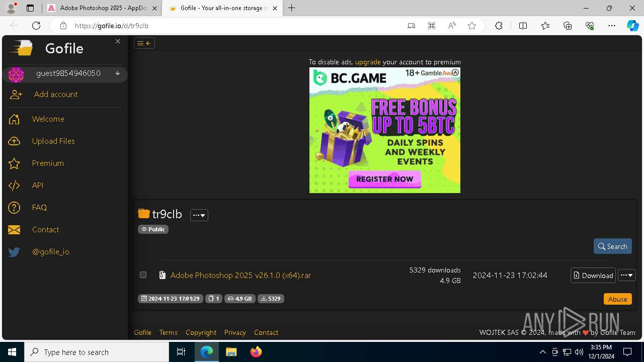Screen dimensions: 644x362
Task: Click the upgrade link above the ad
Action: (x=368, y=62)
